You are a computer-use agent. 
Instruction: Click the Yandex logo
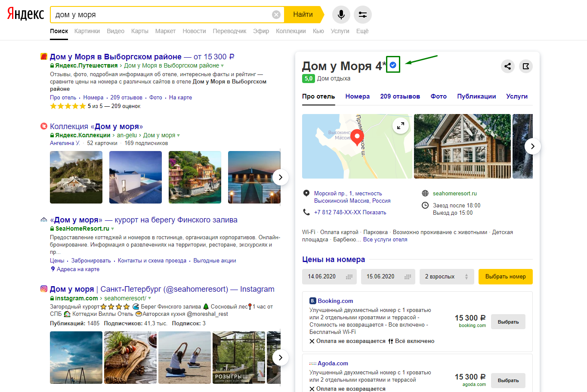click(25, 14)
